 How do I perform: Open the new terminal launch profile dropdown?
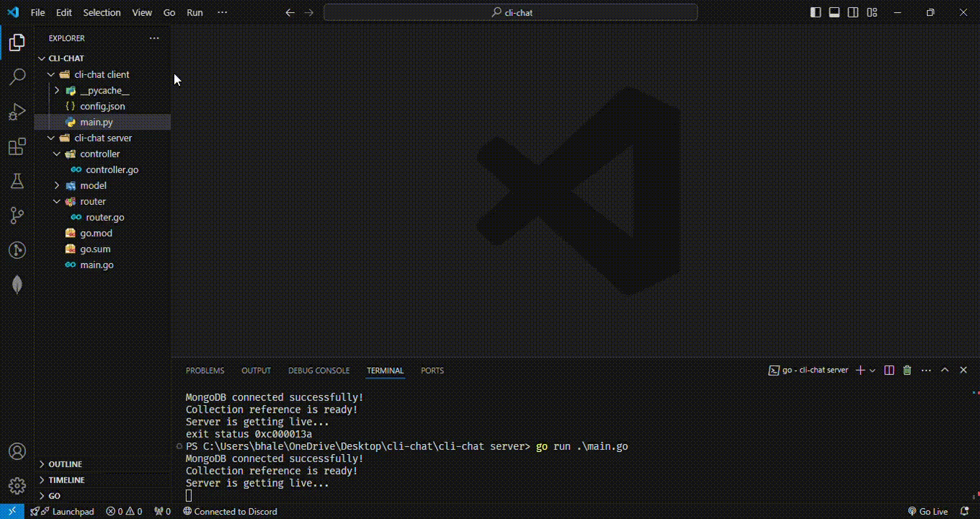pos(873,371)
